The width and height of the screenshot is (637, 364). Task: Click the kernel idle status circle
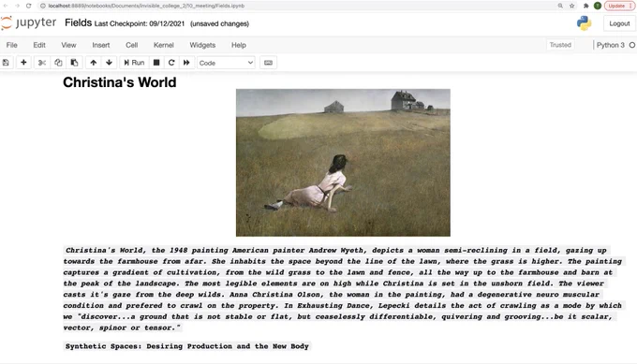[632, 45]
